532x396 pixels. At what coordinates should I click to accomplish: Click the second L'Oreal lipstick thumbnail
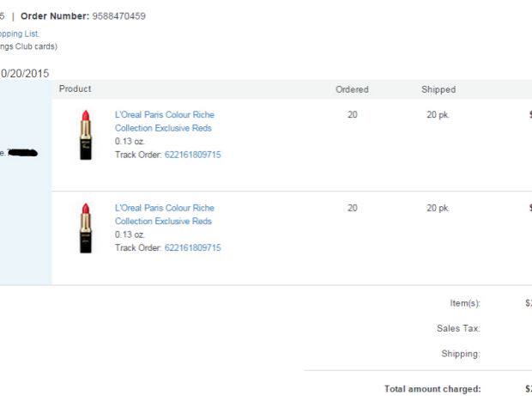pyautogui.click(x=85, y=228)
